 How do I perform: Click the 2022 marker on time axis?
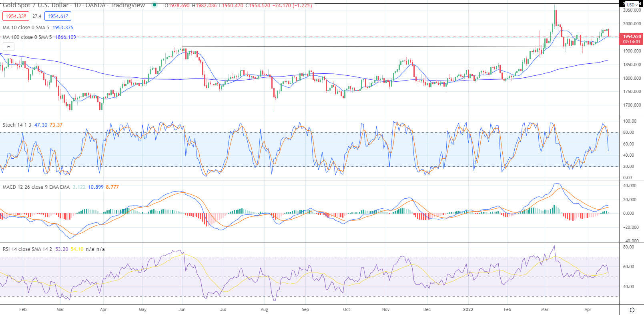pos(468,309)
